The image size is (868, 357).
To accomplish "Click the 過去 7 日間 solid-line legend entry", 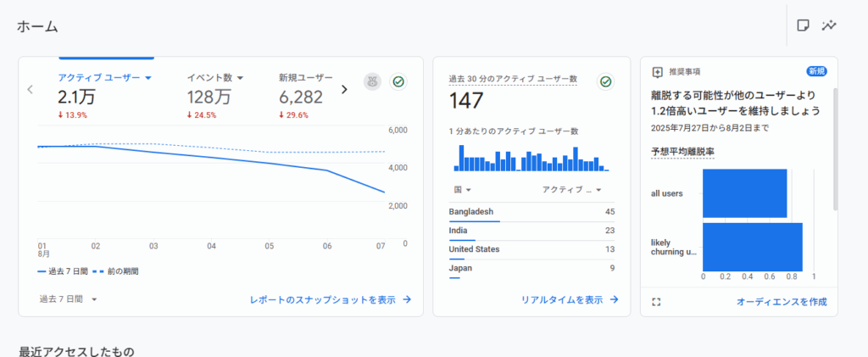I will point(62,271).
